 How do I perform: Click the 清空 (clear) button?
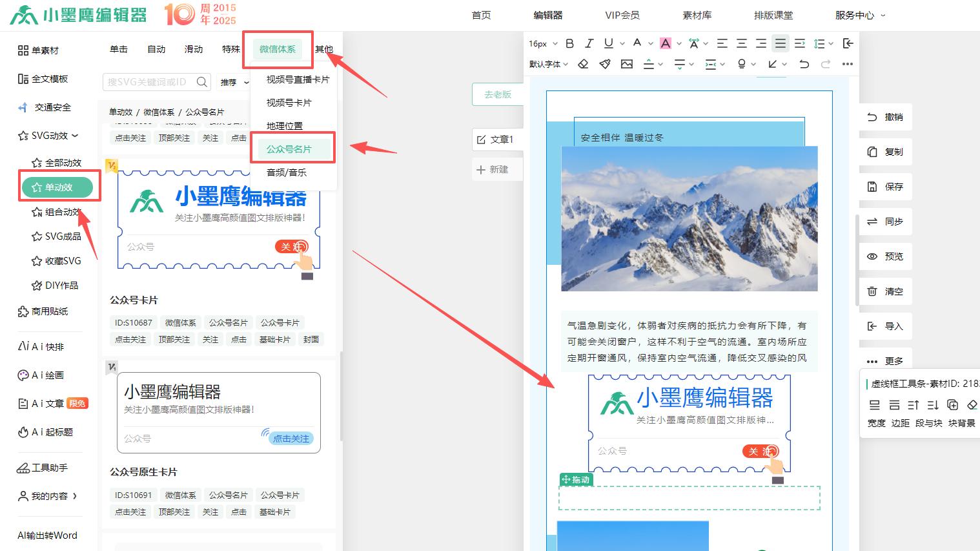coord(885,291)
